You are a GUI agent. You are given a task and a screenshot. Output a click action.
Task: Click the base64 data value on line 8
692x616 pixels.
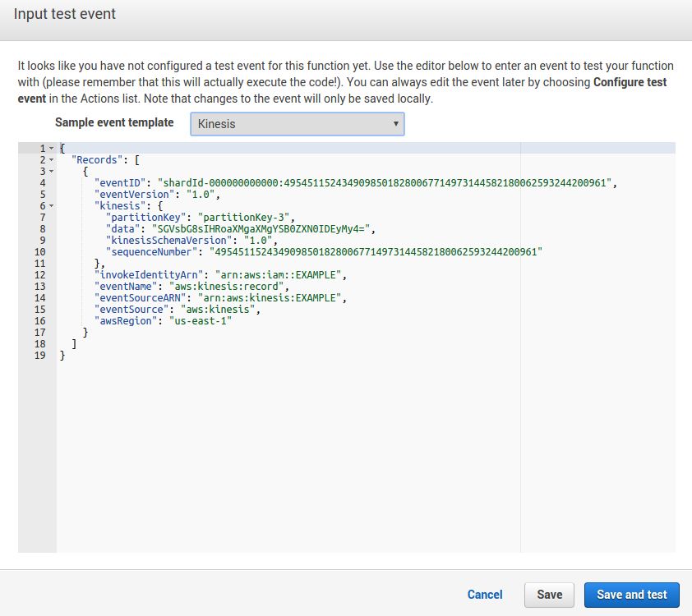[x=260, y=228]
